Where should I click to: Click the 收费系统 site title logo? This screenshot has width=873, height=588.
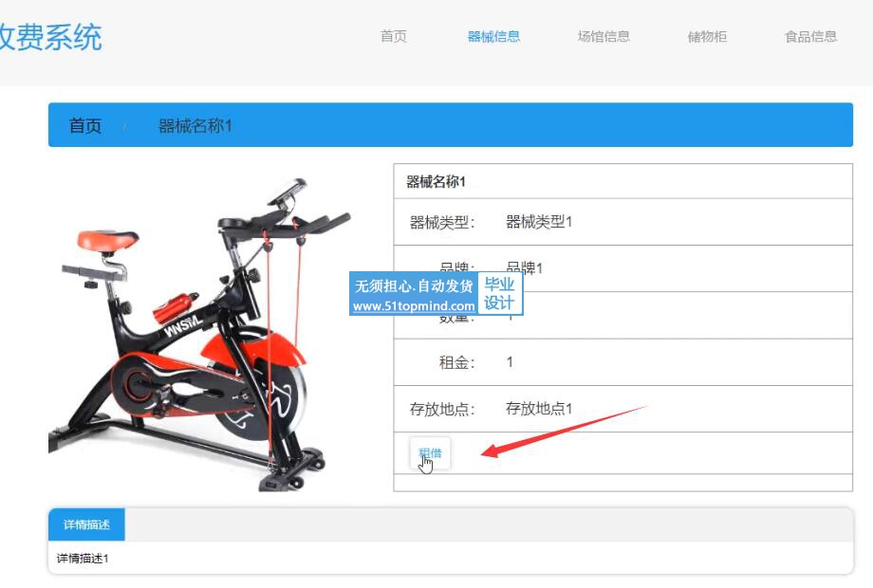click(x=50, y=38)
